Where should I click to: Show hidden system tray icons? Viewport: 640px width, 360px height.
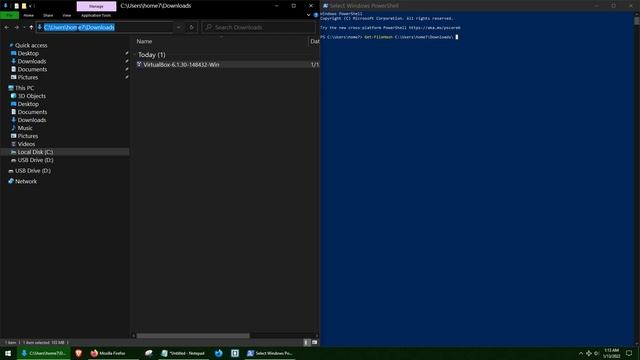pyautogui.click(x=581, y=353)
